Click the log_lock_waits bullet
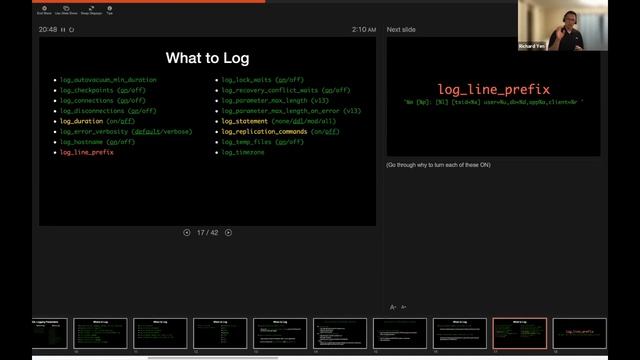This screenshot has height=360, width=640. click(262, 80)
